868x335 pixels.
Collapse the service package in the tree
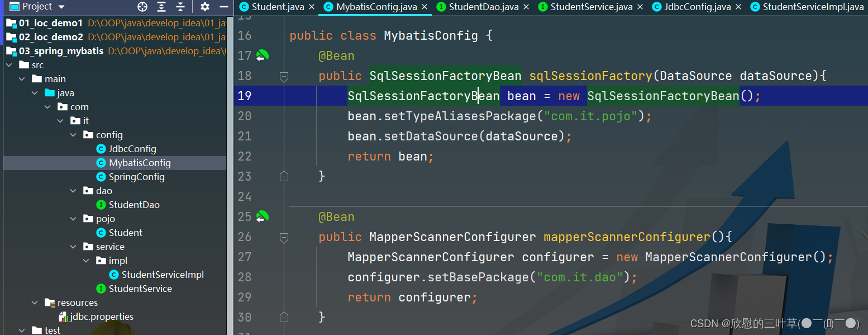(73, 247)
